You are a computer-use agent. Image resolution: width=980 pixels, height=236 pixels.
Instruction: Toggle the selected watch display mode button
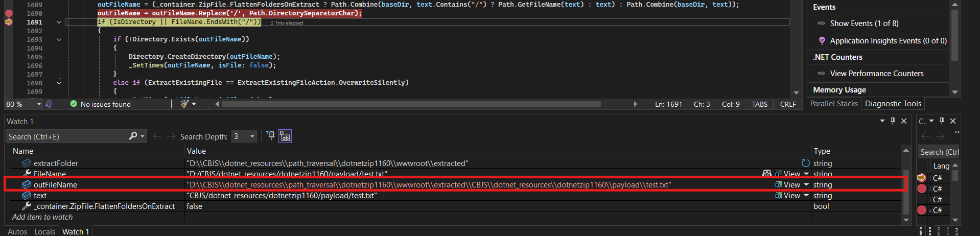point(285,136)
